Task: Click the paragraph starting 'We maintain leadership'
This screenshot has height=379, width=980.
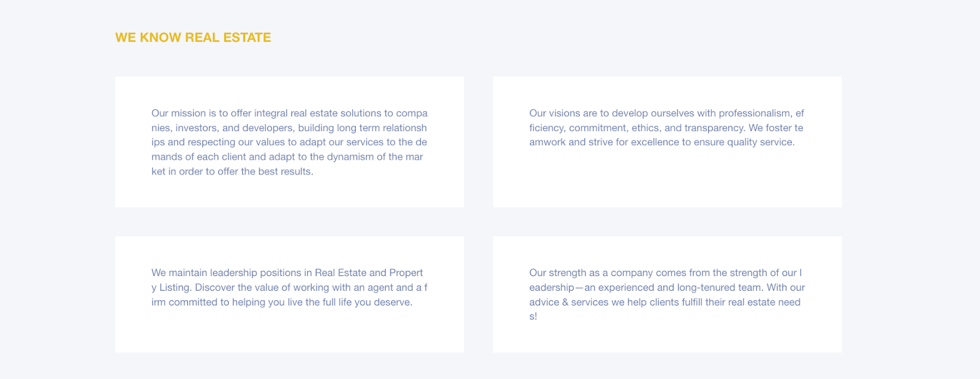Action: click(289, 287)
